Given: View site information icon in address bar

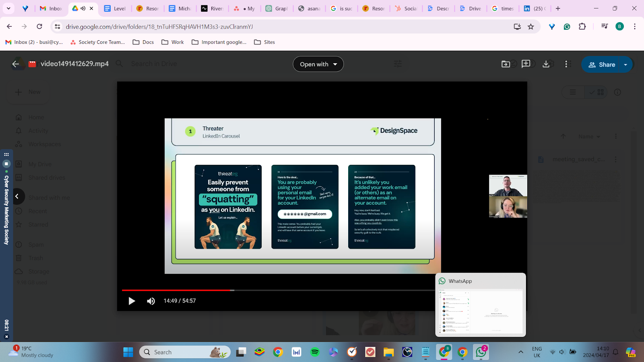Looking at the screenshot, I should (58, 27).
